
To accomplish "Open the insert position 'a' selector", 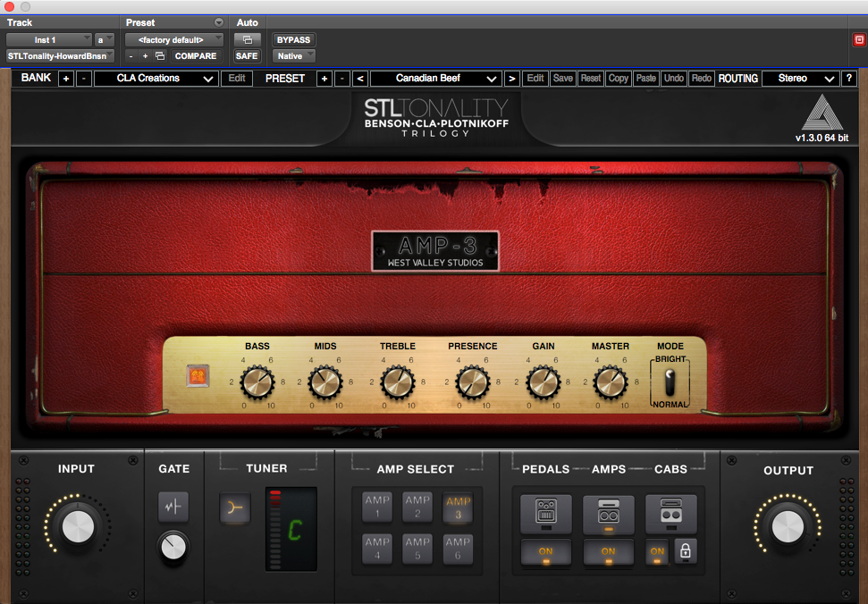I will click(x=105, y=40).
